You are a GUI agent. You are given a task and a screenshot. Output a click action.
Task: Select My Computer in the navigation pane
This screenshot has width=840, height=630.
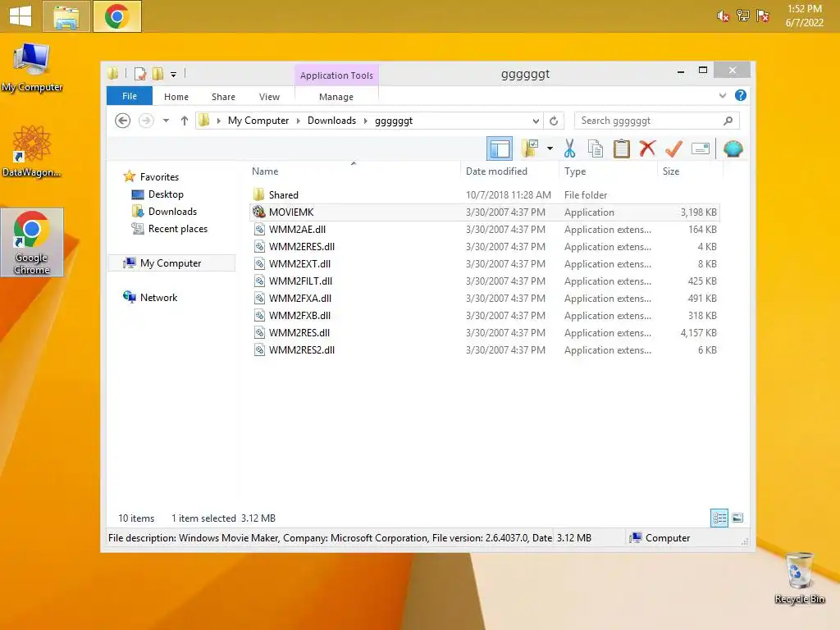click(171, 263)
